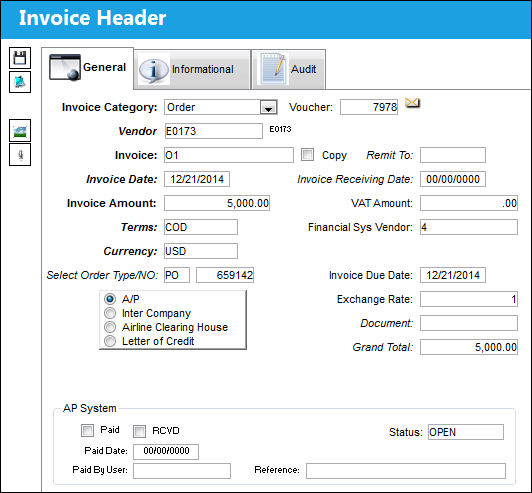Click the order number field 659142
The width and height of the screenshot is (532, 493).
click(x=225, y=275)
